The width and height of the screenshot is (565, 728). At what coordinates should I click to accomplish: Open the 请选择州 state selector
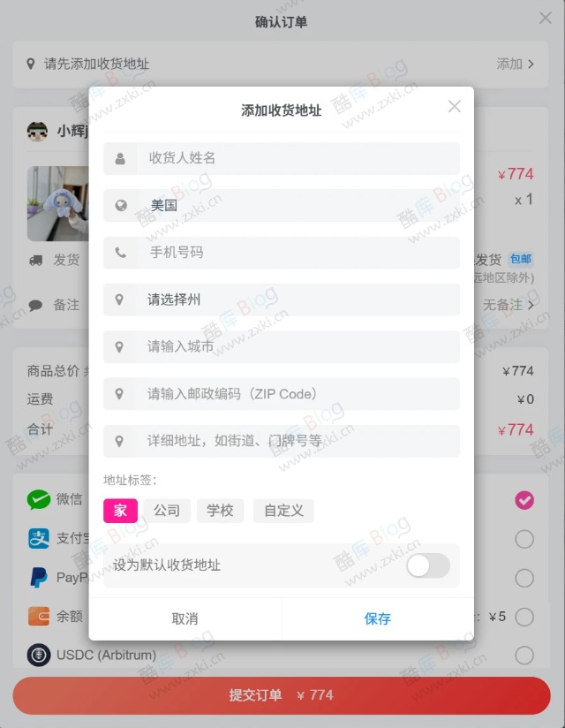[282, 300]
